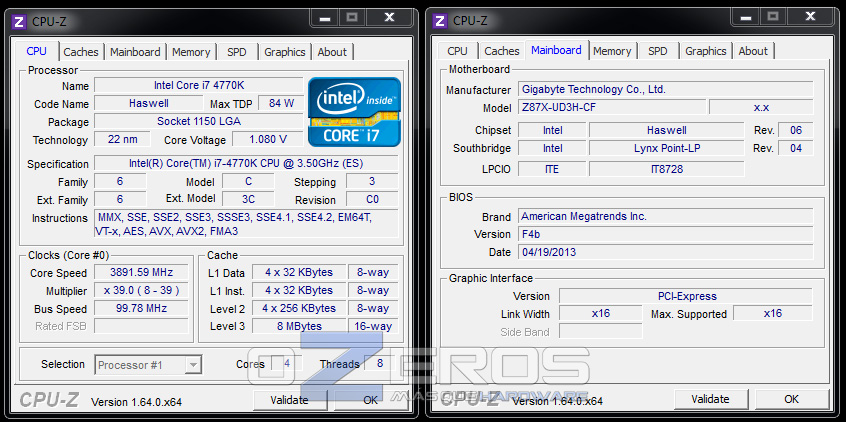The height and width of the screenshot is (422, 846).
Task: Open the SPD tab in left window
Action: [x=236, y=52]
